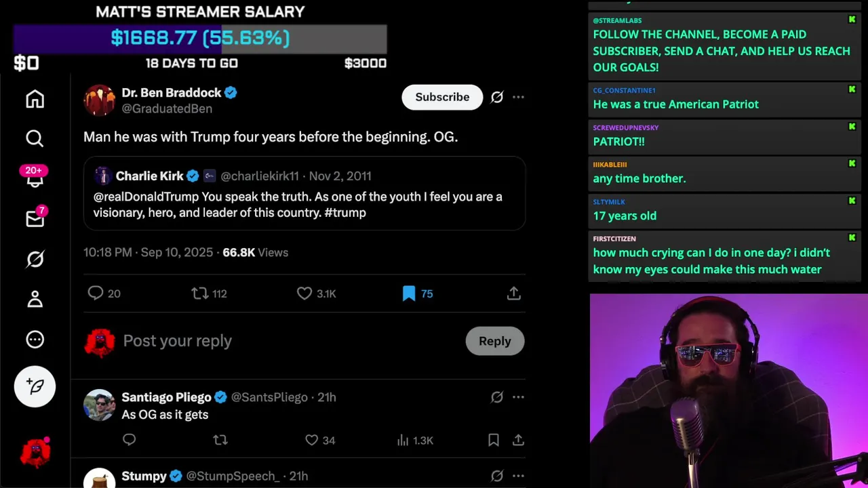
Task: Open more options on Santiago Pliego's reply
Action: tap(518, 397)
